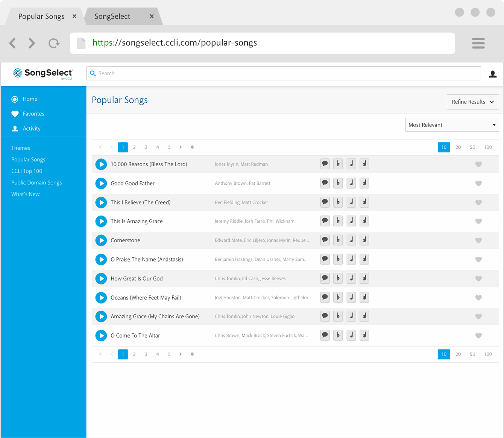Open vocal sheet icon for Oceans
Image resolution: width=504 pixels, height=438 pixels.
[x=364, y=297]
